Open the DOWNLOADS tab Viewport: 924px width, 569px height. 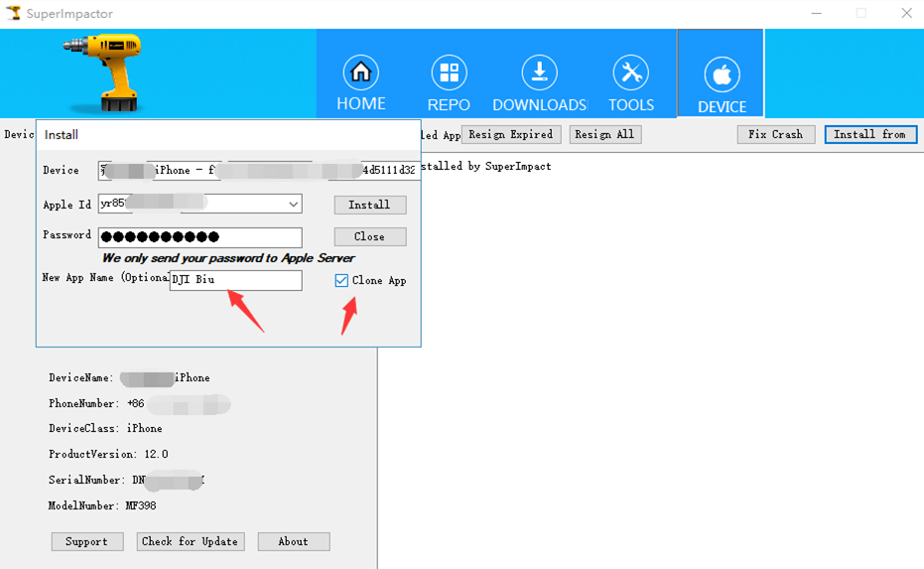tap(539, 82)
